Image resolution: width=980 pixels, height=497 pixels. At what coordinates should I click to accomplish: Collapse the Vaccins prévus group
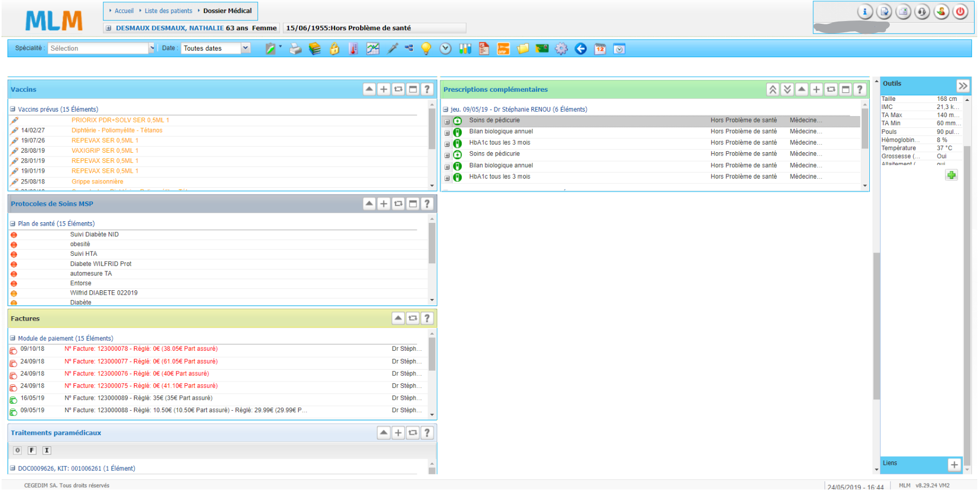[12, 110]
